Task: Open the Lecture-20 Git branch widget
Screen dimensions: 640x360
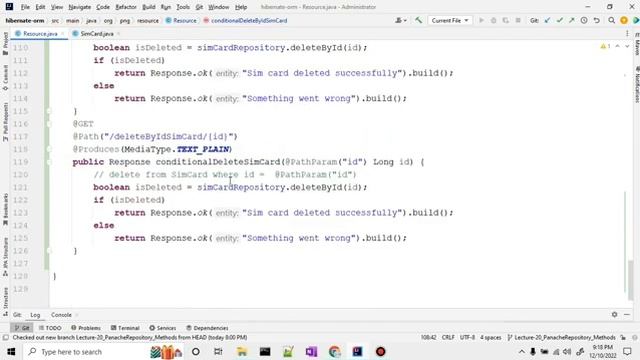Action: pyautogui.click(x=561, y=338)
